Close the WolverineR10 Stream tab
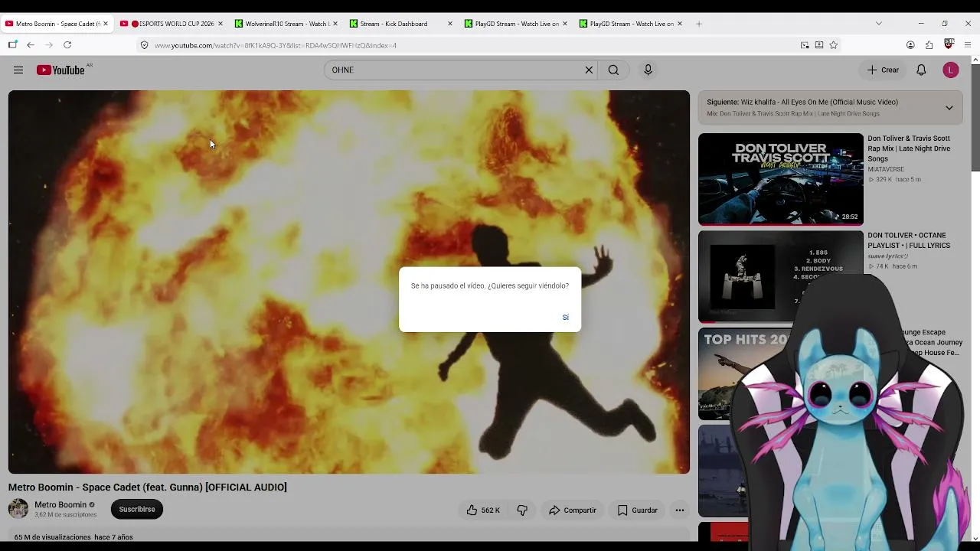The image size is (980, 551). click(335, 24)
